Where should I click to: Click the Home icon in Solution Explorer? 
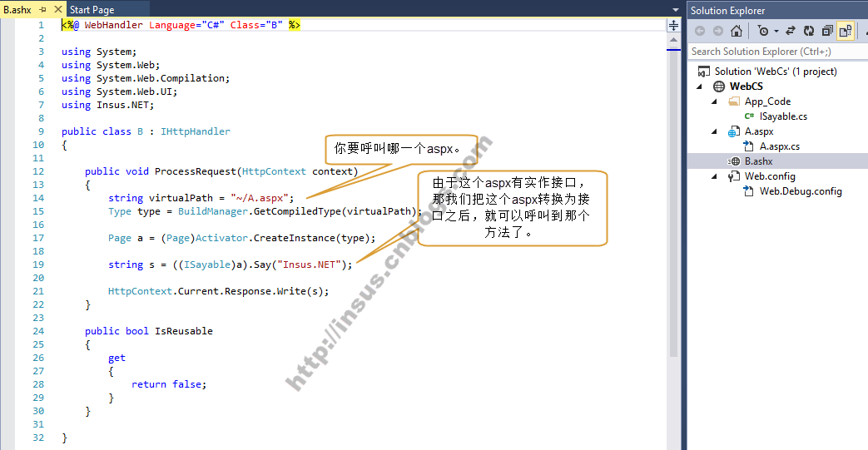point(737,32)
